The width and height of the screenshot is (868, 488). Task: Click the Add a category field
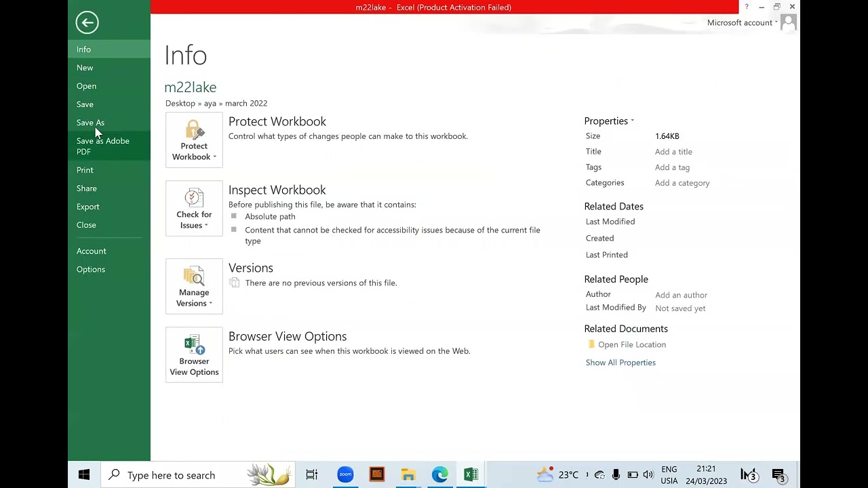[x=682, y=183]
